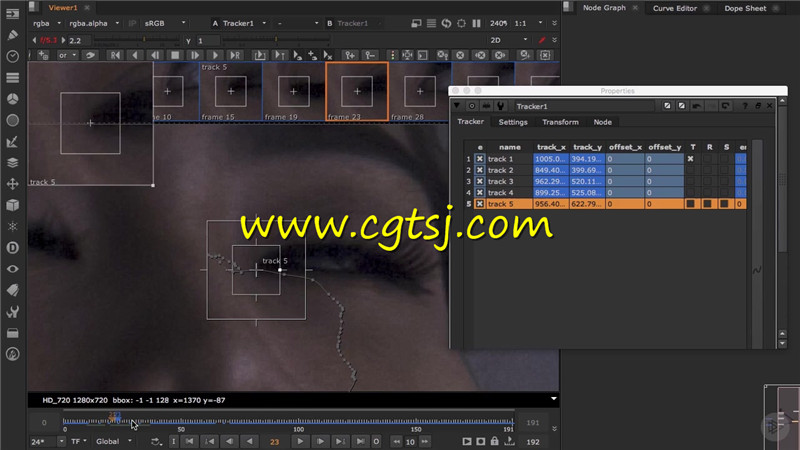Open the Transform tab in Tracker1 properties
The width and height of the screenshot is (800, 450).
[x=560, y=122]
